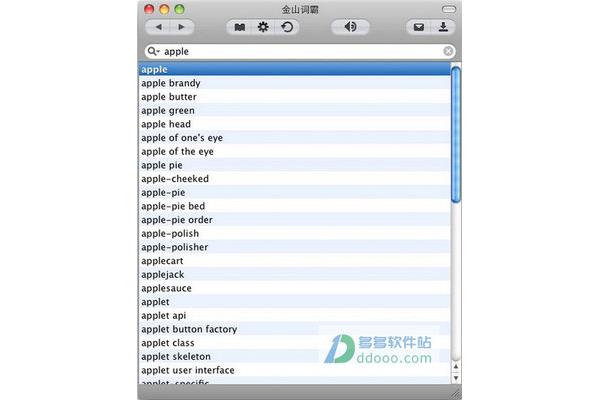Click the scroll down arrow
Image resolution: width=600 pixels, height=400 pixels.
coord(456,378)
